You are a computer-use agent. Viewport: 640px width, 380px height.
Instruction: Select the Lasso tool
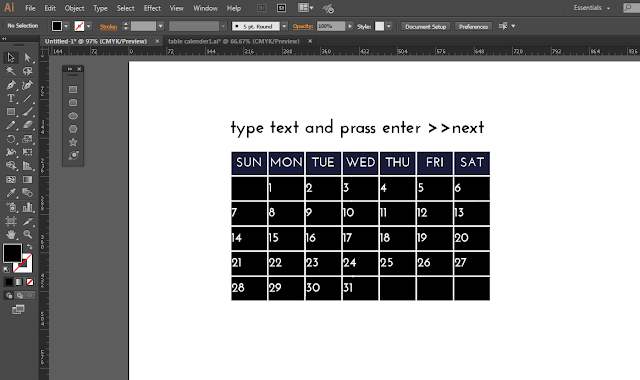tap(27, 71)
